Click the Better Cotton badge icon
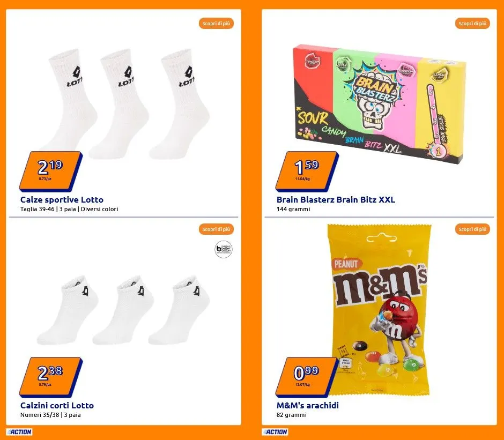The height and width of the screenshot is (440, 504). [x=224, y=249]
